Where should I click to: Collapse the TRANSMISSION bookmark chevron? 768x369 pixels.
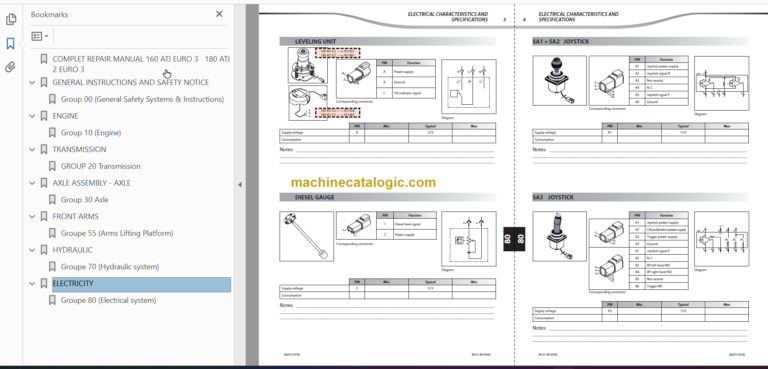(x=32, y=149)
